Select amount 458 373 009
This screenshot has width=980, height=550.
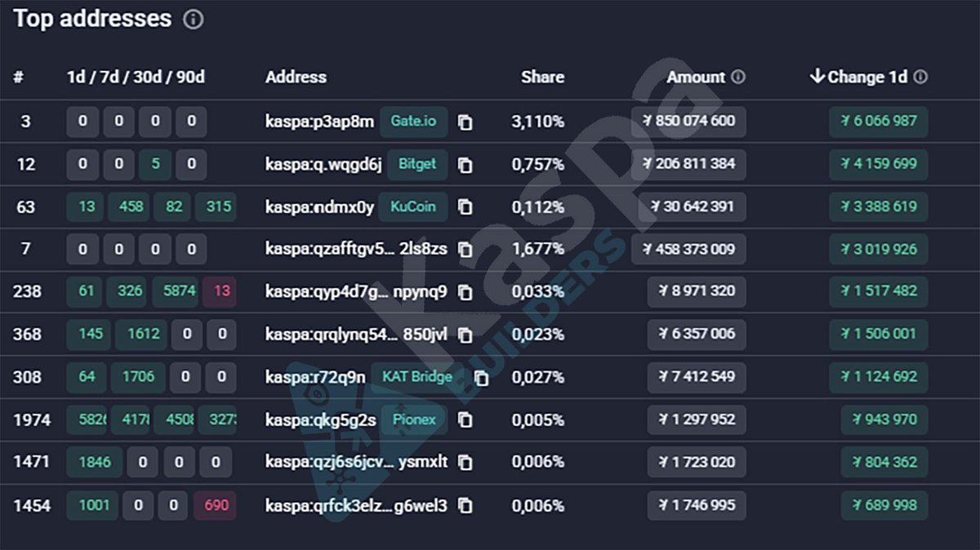click(x=688, y=249)
